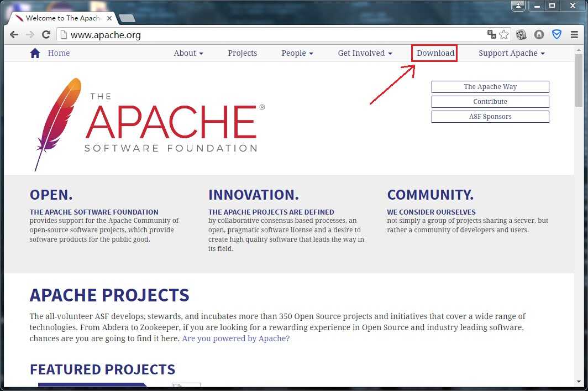Click the Translate page icon in address bar

492,34
